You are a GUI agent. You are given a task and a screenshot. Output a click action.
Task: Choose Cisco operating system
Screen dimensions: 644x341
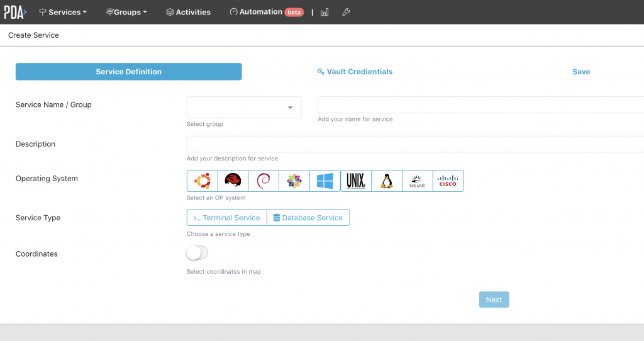tap(448, 181)
